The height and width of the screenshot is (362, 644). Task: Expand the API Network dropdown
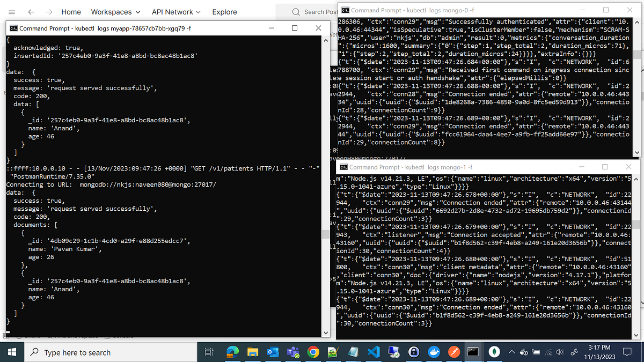176,11
